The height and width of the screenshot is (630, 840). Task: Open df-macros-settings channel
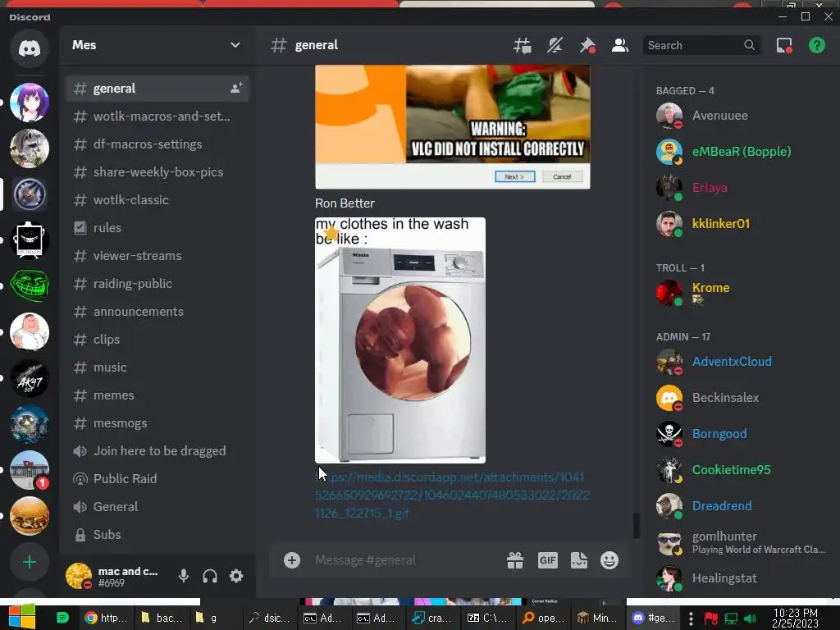tap(157, 144)
